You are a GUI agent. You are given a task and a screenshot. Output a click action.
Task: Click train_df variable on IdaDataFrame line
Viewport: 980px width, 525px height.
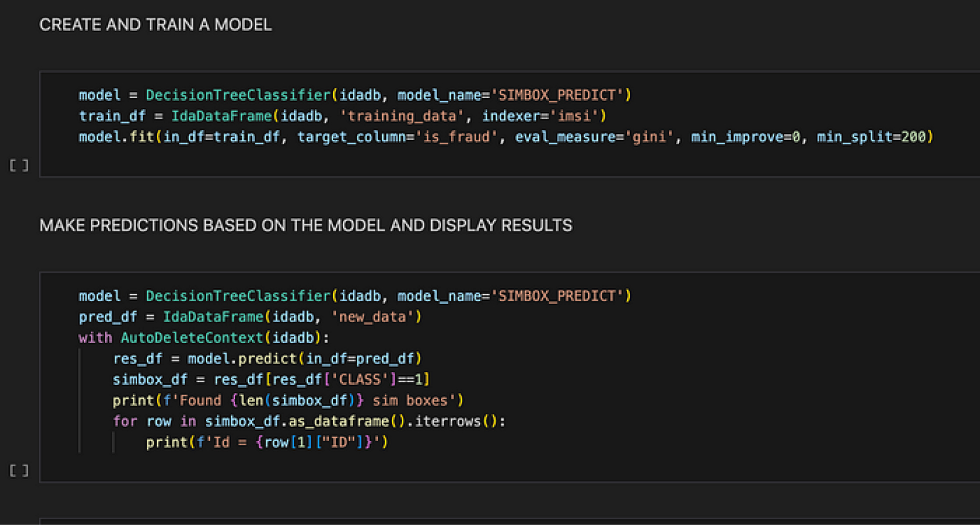pos(112,116)
